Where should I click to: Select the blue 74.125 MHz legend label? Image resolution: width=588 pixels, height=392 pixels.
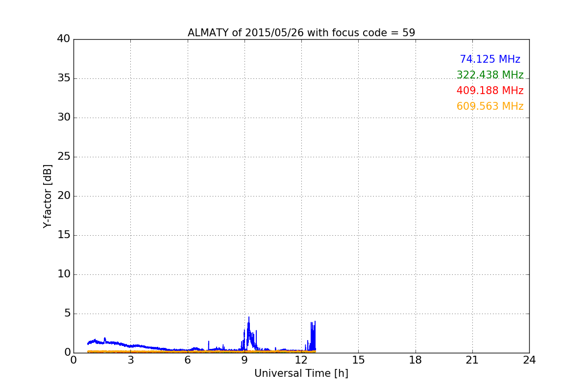(x=490, y=59)
